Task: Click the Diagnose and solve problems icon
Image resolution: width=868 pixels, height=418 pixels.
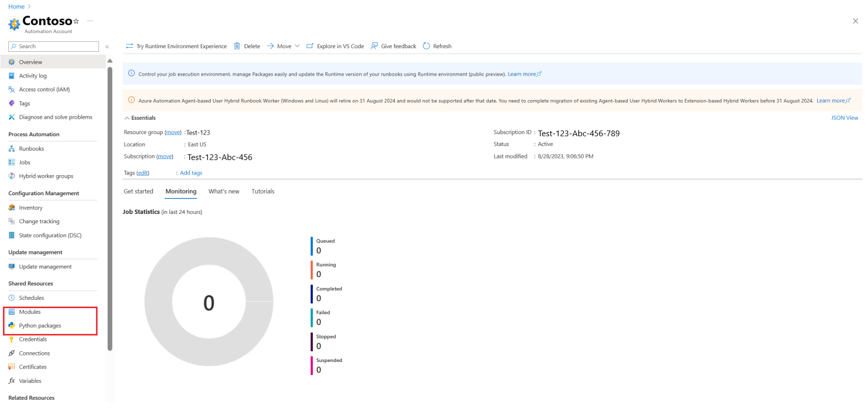Action: point(12,117)
